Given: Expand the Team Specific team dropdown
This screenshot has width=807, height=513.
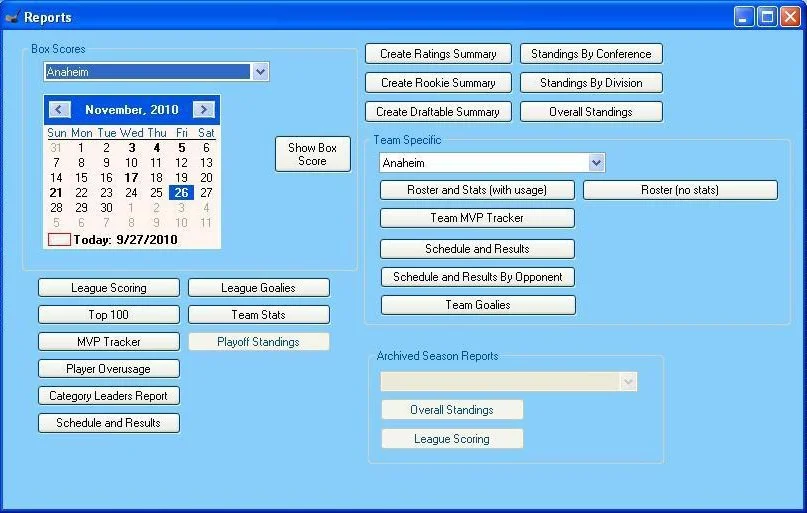Looking at the screenshot, I should (x=596, y=163).
